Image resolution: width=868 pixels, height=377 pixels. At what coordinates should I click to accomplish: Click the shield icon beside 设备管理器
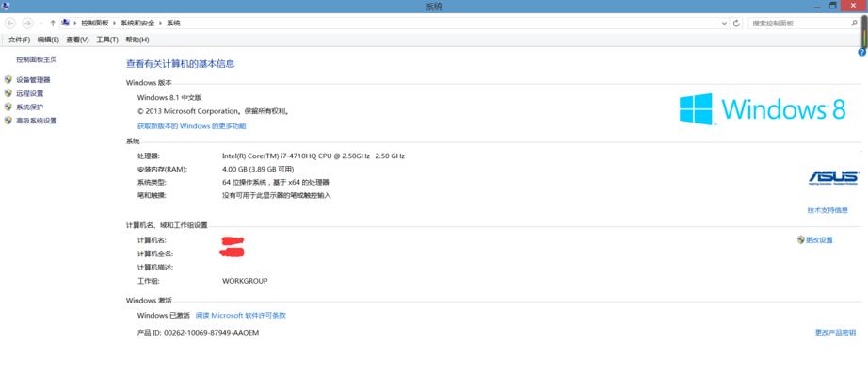[8, 80]
